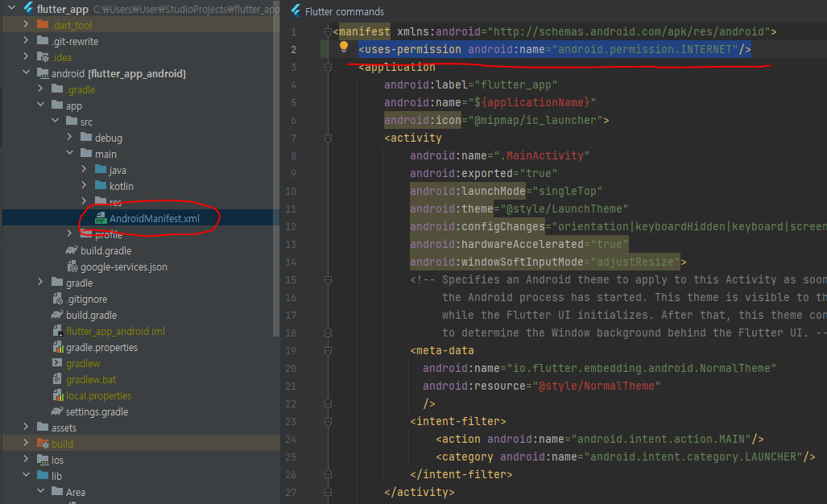Collapse the lib folder arrow
Viewport: 827px width, 504px height.
pyautogui.click(x=26, y=474)
